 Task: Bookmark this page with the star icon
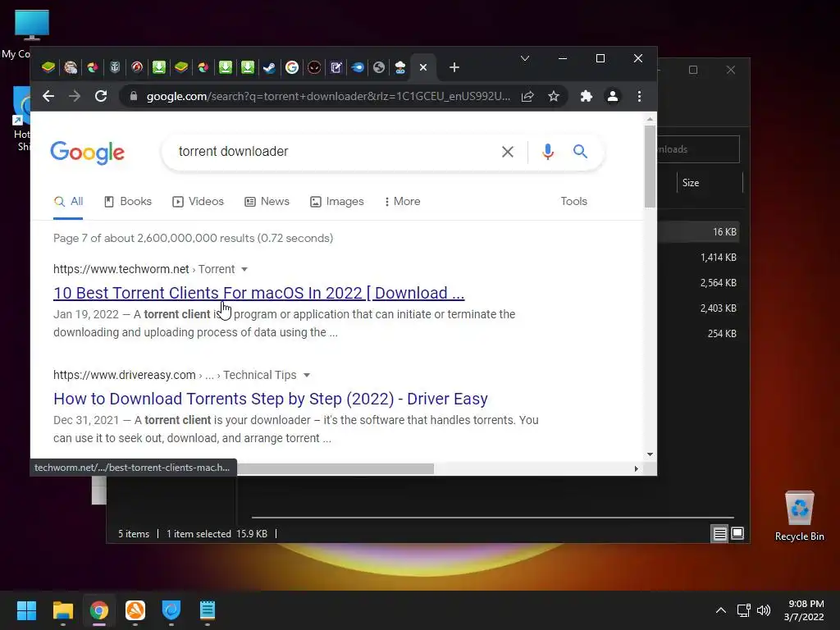coord(554,97)
